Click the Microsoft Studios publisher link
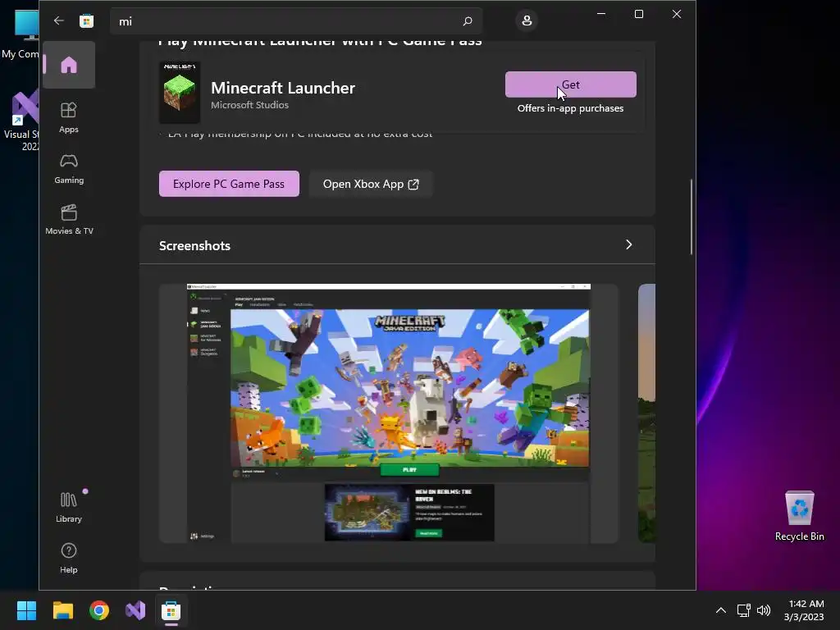Screen dimensions: 840x630 249,105
